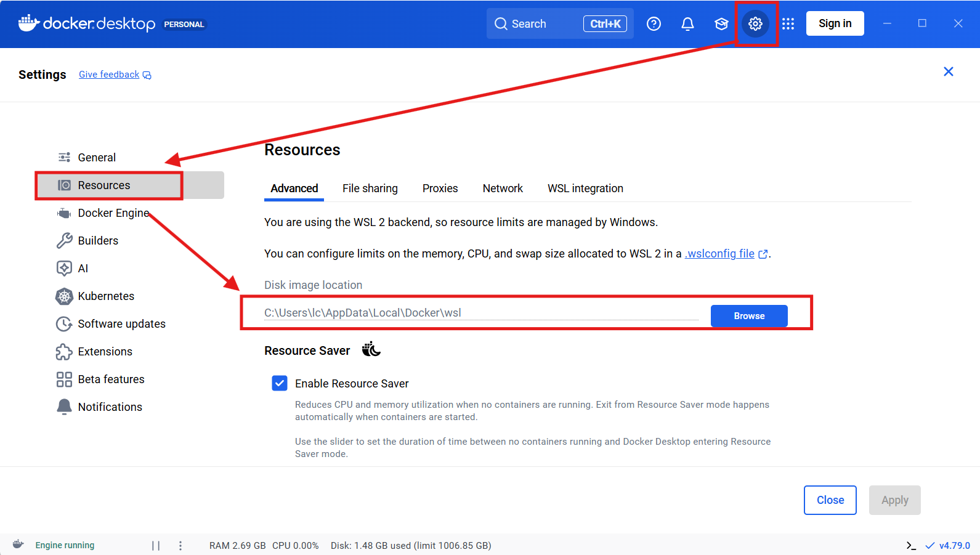This screenshot has height=555, width=980.
Task: Click the Resource Saver whale moon icon
Action: point(371,350)
